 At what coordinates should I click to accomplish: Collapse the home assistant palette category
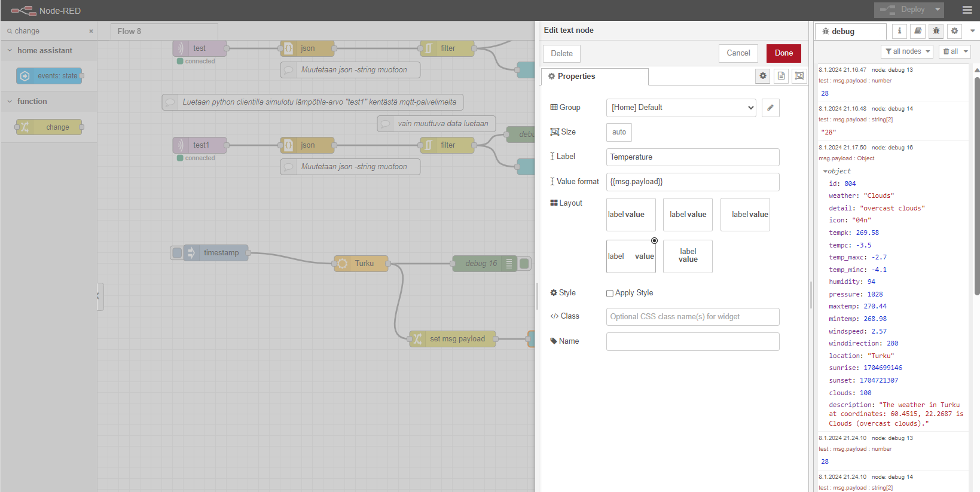(x=10, y=51)
